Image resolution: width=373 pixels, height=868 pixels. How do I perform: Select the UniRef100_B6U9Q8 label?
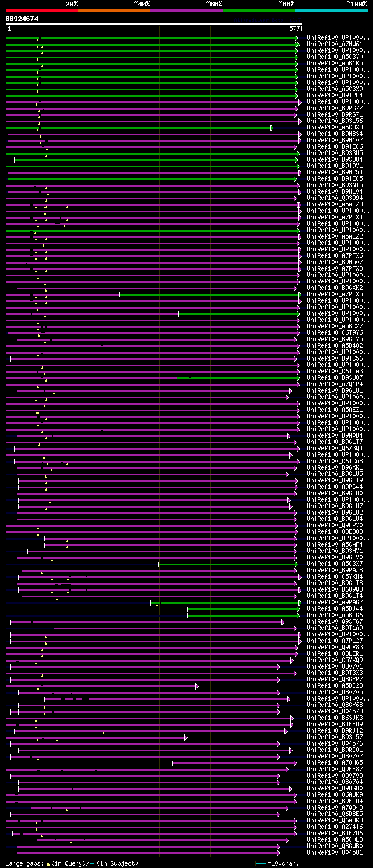tap(335, 590)
